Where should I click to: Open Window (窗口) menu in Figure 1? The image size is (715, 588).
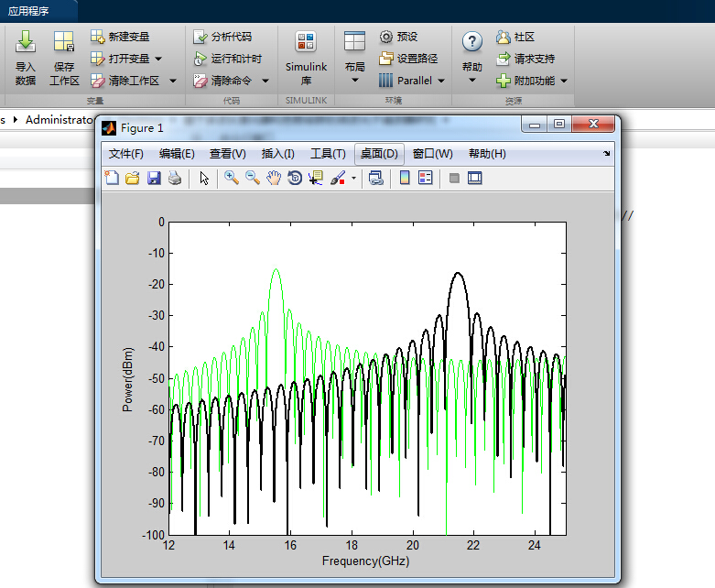point(432,154)
